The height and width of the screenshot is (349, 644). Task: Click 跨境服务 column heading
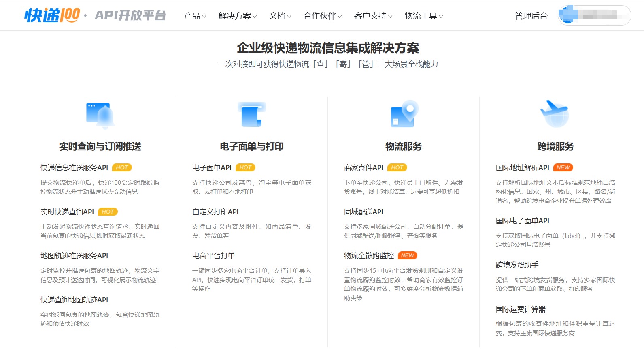(555, 146)
